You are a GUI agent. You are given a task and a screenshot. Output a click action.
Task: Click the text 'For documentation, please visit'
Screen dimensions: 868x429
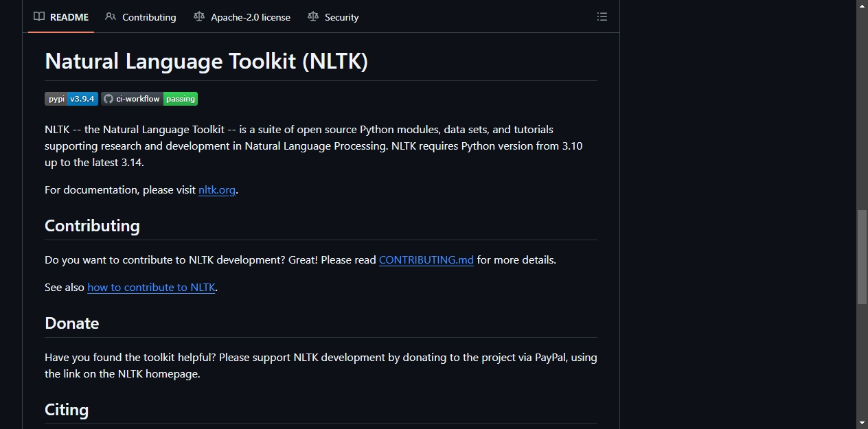coord(120,190)
